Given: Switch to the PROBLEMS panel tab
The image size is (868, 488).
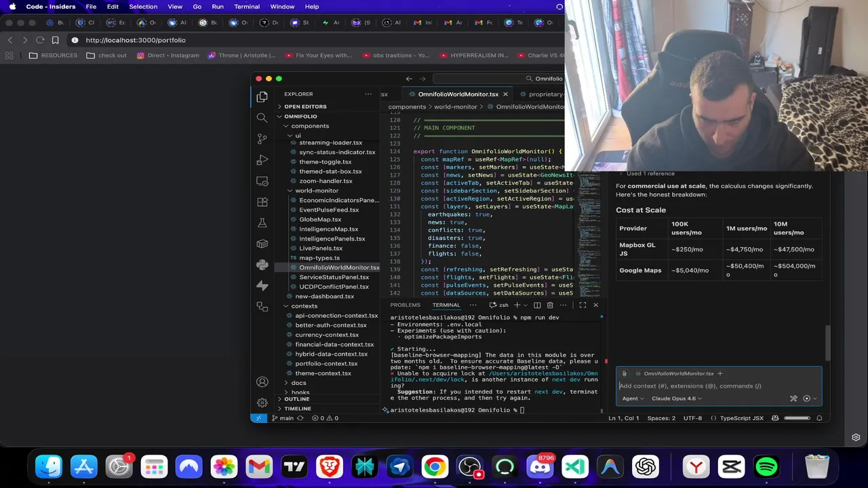Looking at the screenshot, I should click(405, 305).
